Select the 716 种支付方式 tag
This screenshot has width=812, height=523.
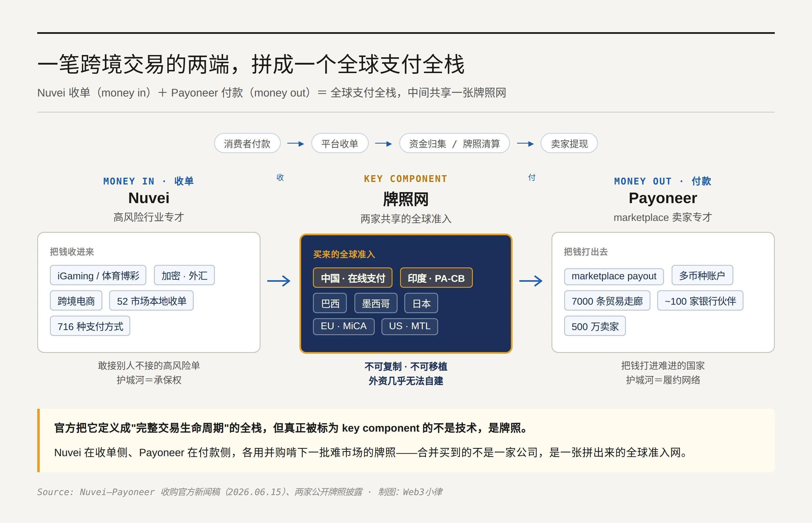click(x=90, y=326)
